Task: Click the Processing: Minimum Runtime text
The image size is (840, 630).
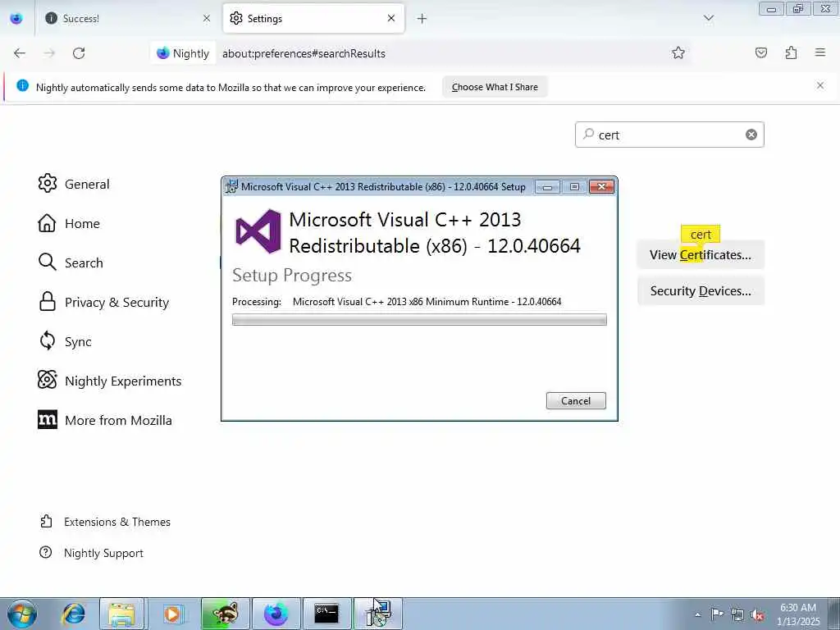Action: tap(396, 302)
